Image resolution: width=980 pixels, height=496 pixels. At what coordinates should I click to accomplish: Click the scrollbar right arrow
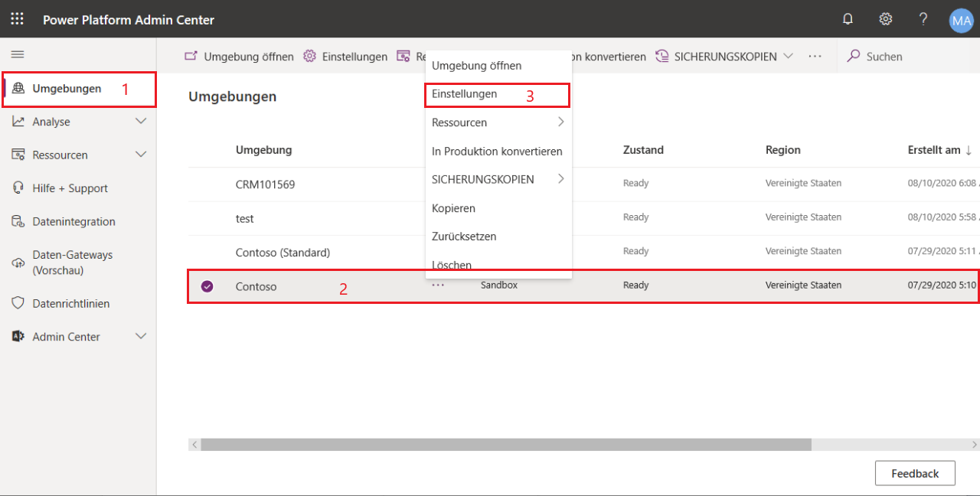point(974,445)
